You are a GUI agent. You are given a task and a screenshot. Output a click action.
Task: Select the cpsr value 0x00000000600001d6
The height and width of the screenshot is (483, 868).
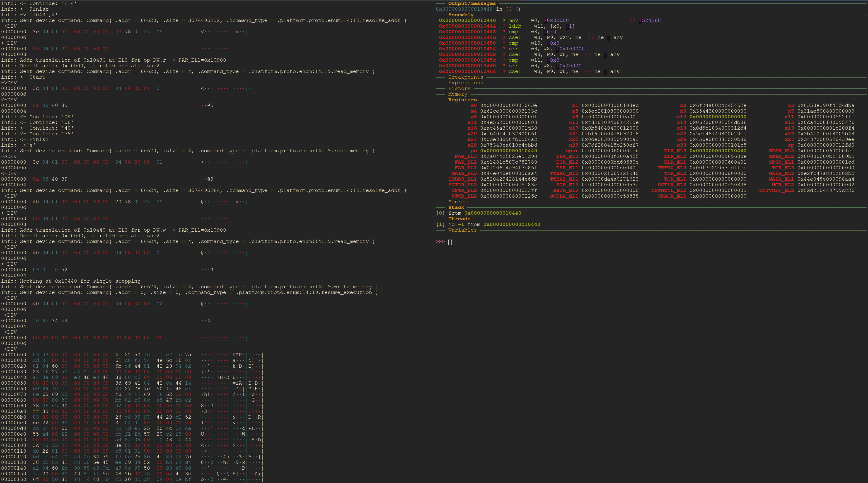(x=610, y=151)
